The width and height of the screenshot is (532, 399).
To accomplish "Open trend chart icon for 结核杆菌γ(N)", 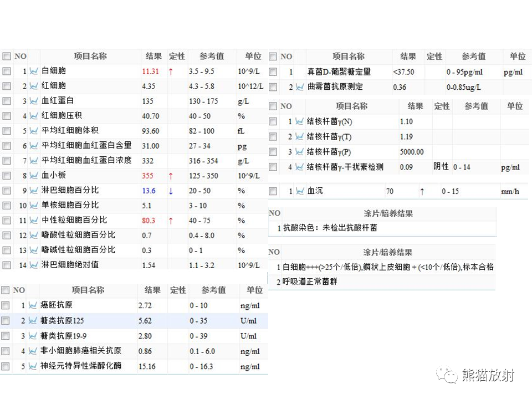I will coord(299,121).
